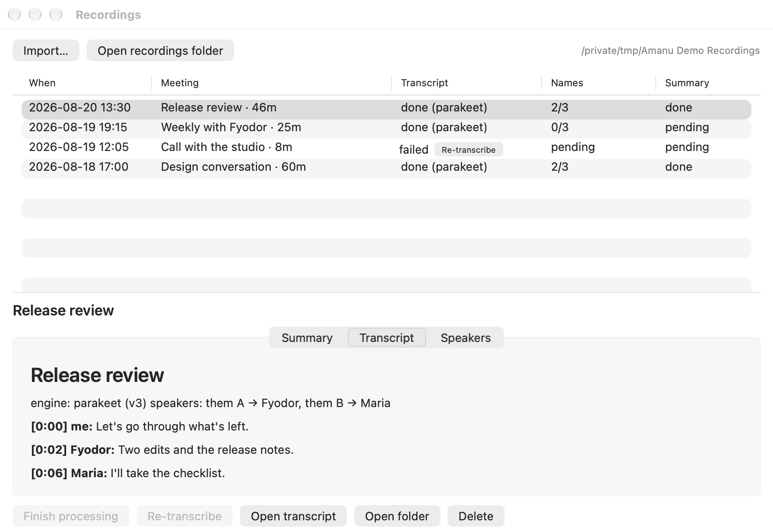Click the failed transcript status
The image size is (773, 532).
coord(413,150)
